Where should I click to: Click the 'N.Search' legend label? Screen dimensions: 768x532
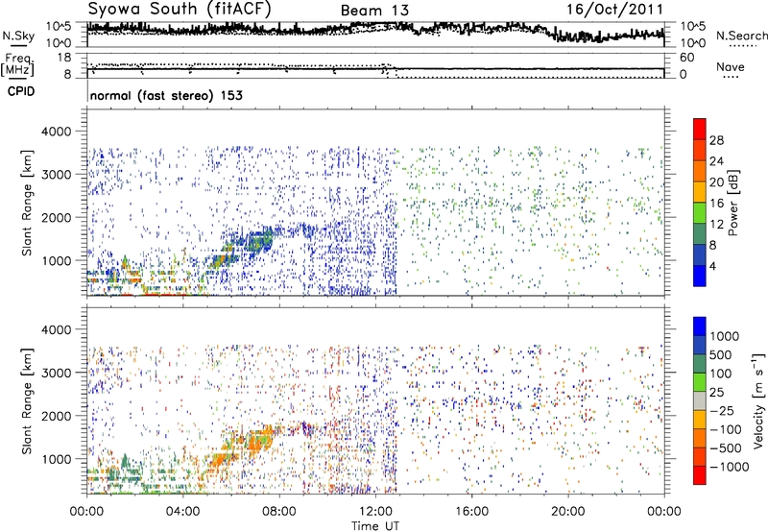pyautogui.click(x=741, y=36)
